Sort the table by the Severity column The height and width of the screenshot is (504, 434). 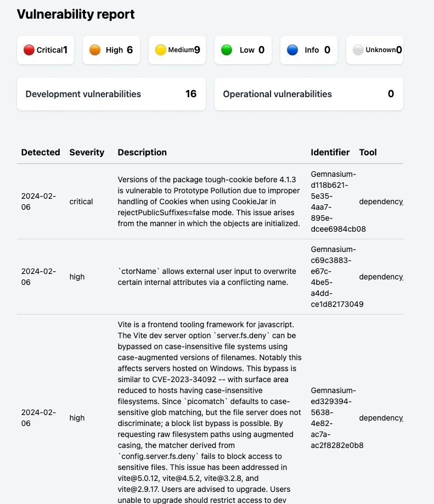point(87,152)
